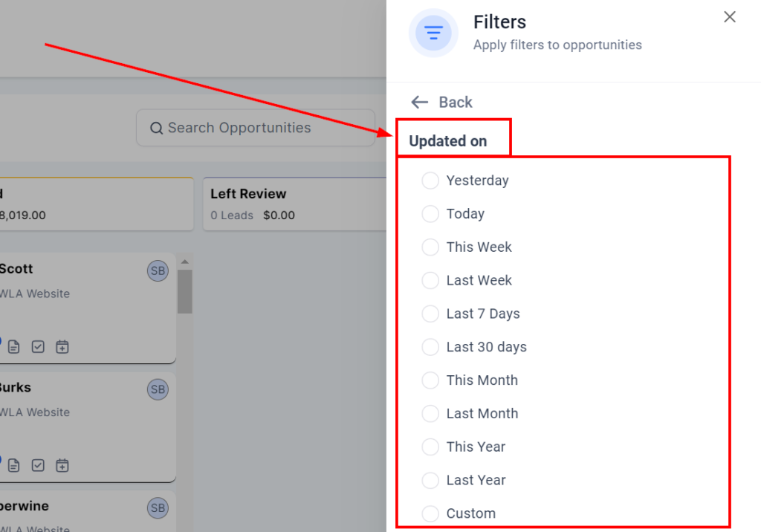
Task: Click SB avatar on Scott's card
Action: coord(158,271)
